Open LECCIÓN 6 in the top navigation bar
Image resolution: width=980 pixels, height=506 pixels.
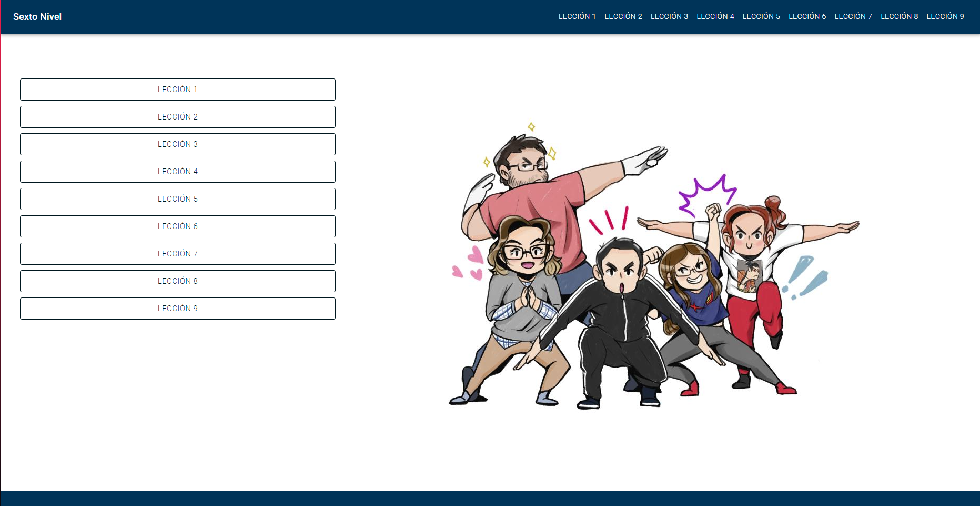pos(807,17)
